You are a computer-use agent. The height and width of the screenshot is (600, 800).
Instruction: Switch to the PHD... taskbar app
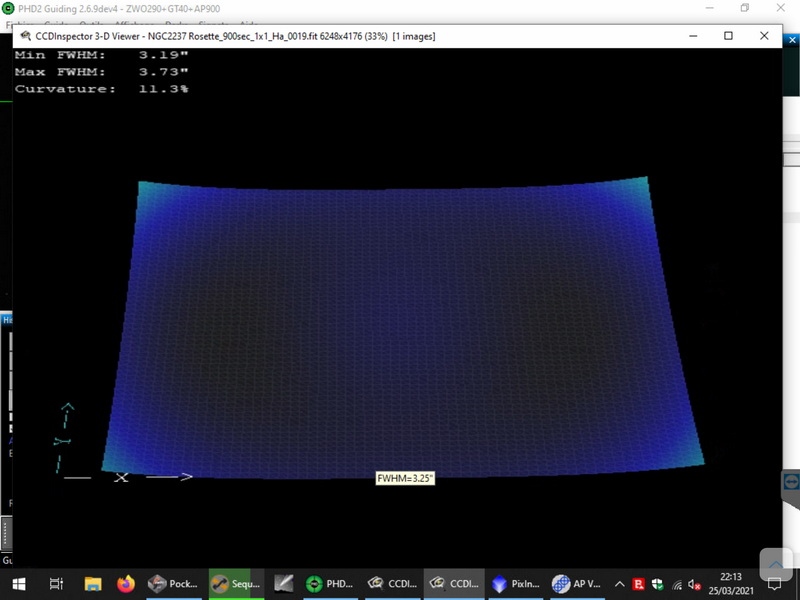coord(330,583)
